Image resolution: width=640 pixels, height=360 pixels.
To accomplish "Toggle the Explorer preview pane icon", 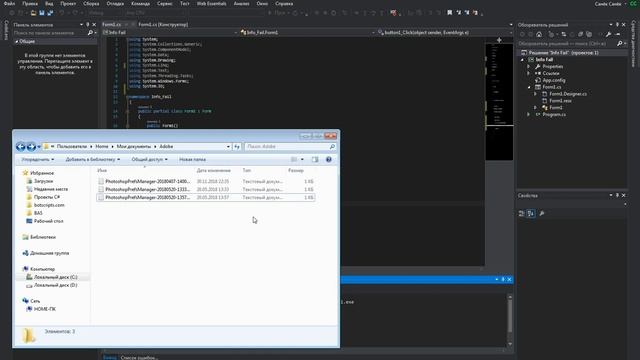I will point(315,160).
